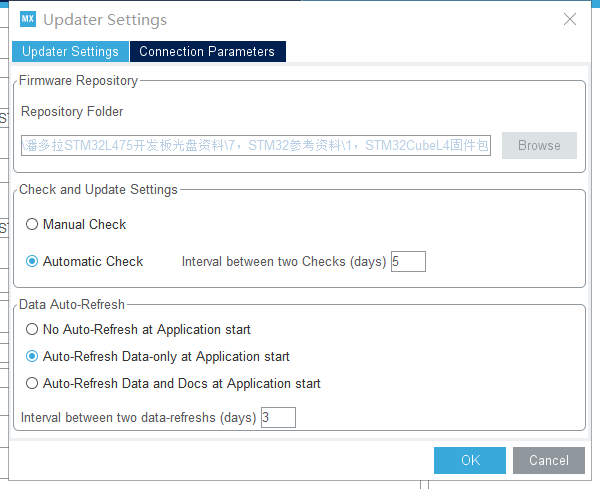Close the Updater Settings dialog
The width and height of the screenshot is (600, 489).
570,19
